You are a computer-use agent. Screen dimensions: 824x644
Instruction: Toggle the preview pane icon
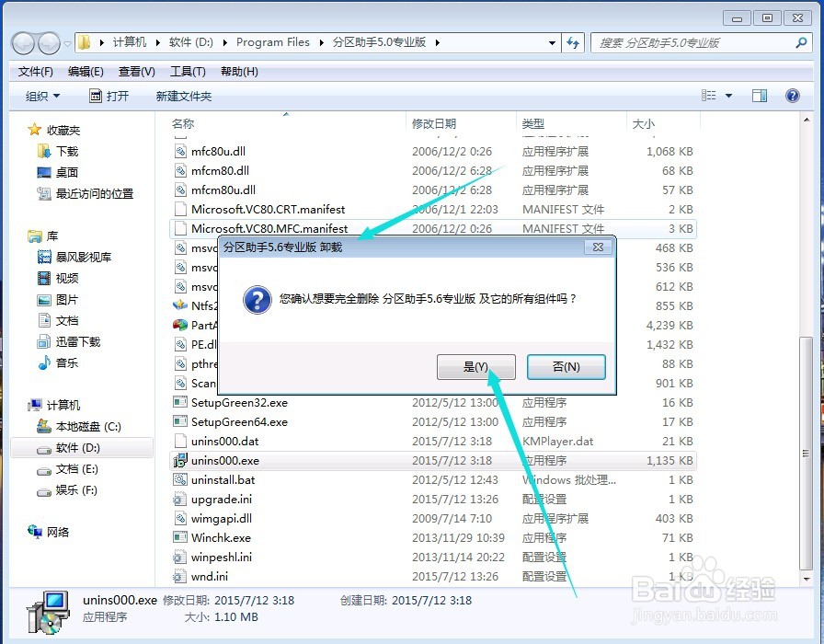(760, 96)
